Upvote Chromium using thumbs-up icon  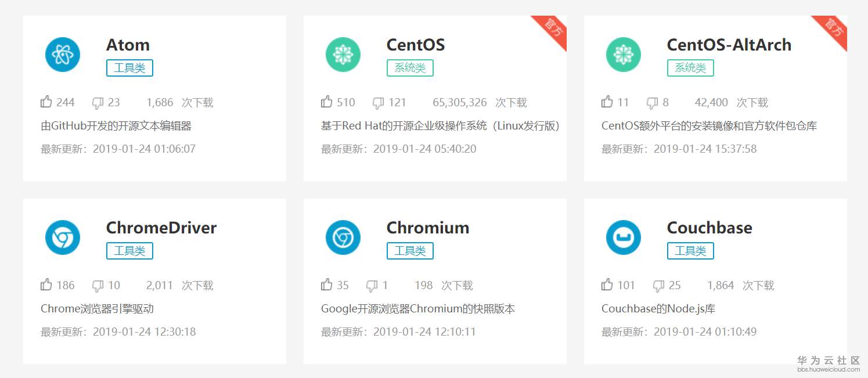tap(327, 285)
